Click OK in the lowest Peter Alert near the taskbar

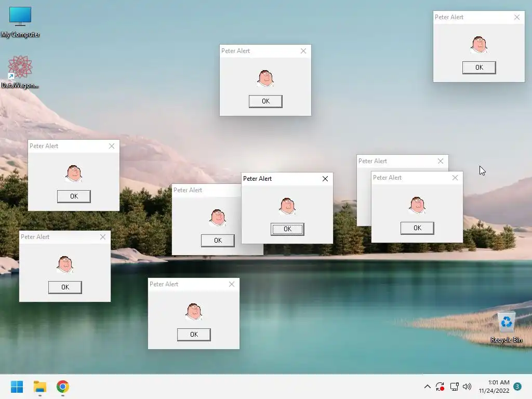point(194,335)
